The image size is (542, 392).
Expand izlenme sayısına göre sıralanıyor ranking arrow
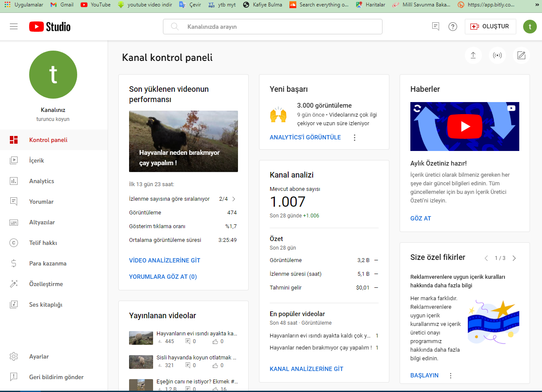click(x=234, y=199)
